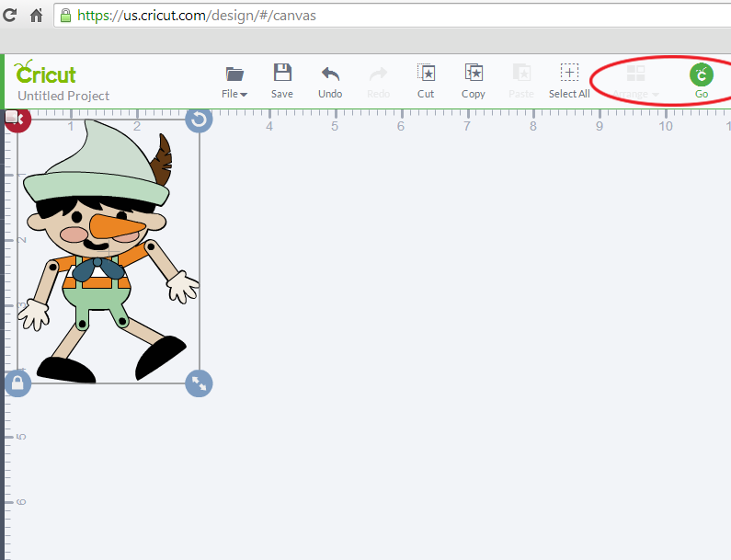Undo the last action
The image size is (731, 560).
tap(330, 81)
